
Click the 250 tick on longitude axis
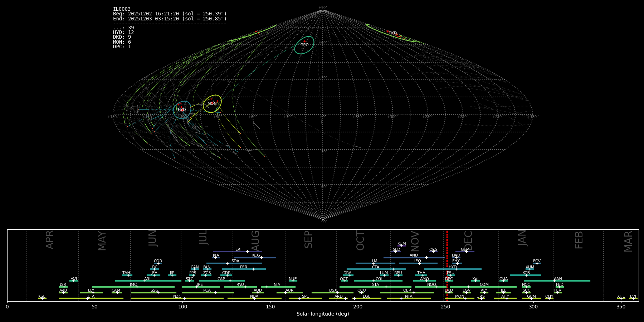(x=445, y=307)
